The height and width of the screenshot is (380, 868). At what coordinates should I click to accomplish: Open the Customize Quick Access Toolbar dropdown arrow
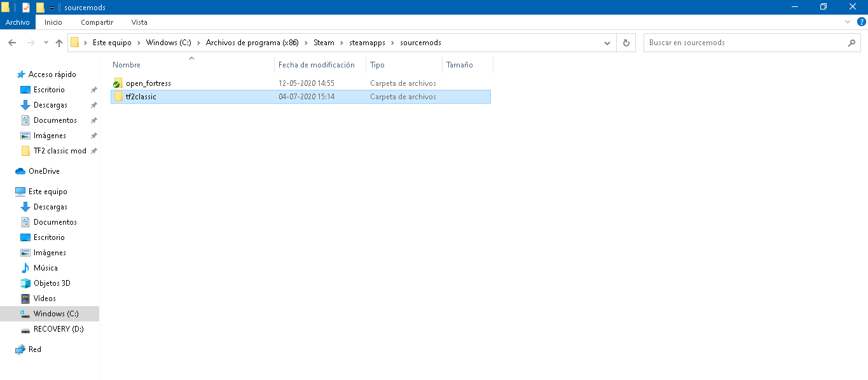pyautogui.click(x=52, y=8)
